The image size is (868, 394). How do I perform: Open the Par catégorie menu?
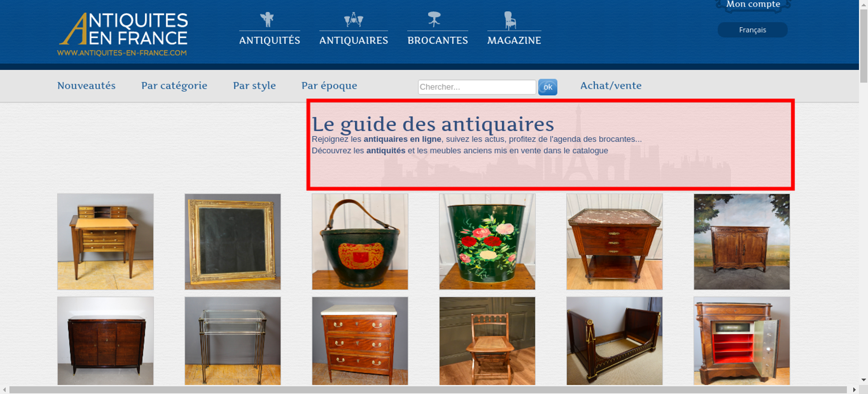click(174, 86)
